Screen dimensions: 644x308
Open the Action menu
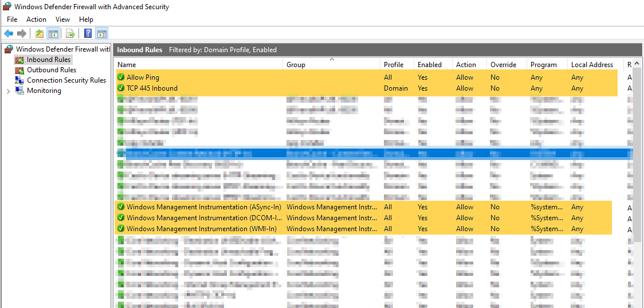[36, 20]
